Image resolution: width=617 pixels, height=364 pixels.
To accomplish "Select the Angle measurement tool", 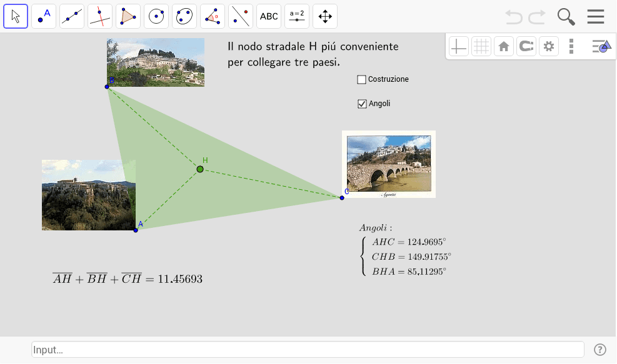I will click(213, 16).
